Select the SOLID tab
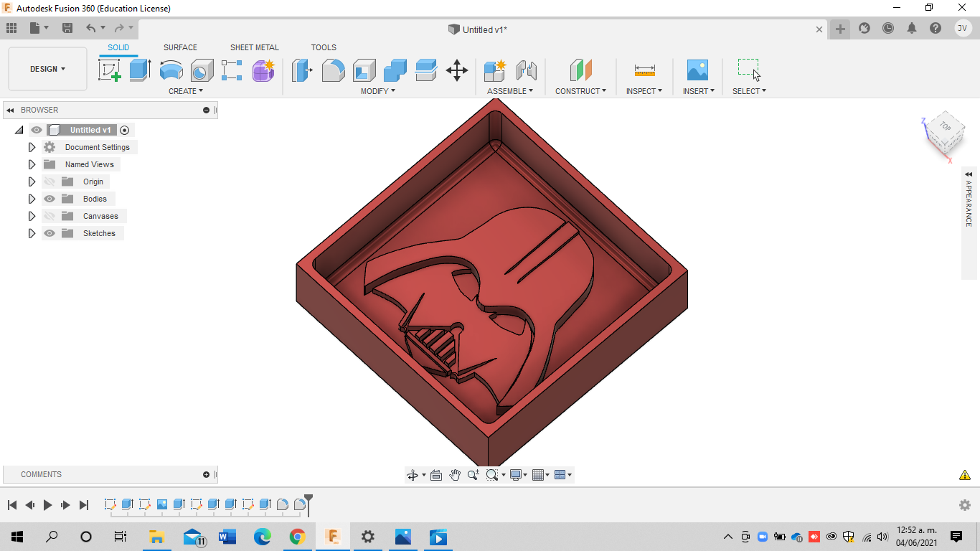 [x=118, y=47]
